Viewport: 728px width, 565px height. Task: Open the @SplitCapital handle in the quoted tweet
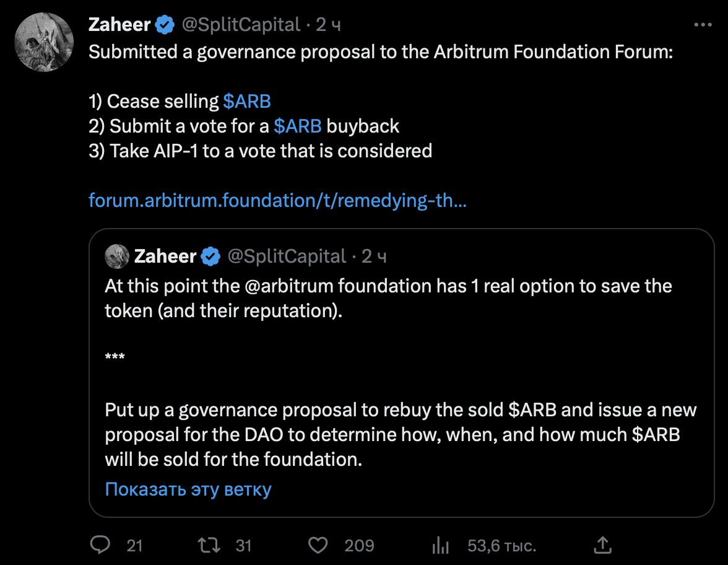(287, 256)
